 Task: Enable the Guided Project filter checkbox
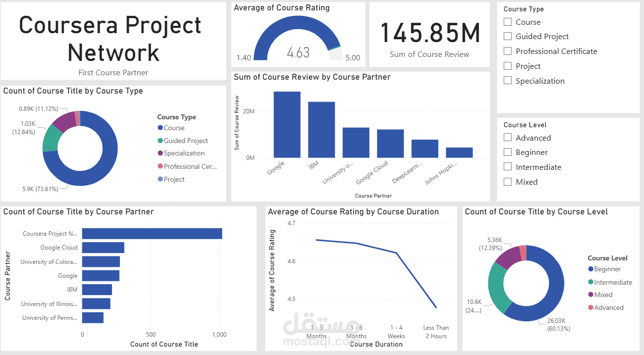508,36
